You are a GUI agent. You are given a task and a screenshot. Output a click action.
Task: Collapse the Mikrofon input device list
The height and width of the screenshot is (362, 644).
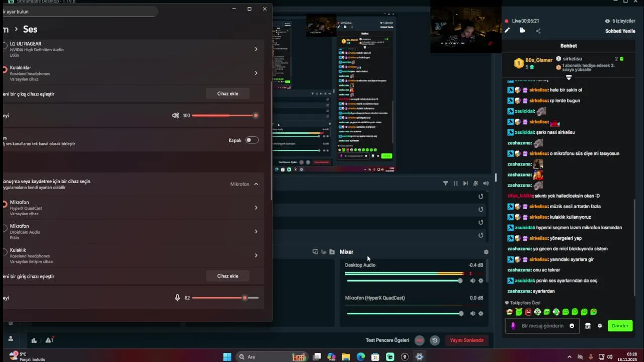coord(256,184)
